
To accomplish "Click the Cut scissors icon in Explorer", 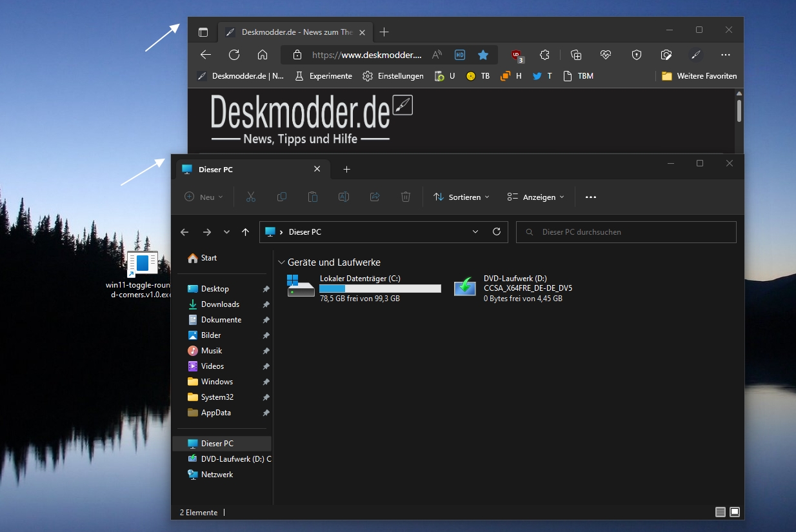I will click(251, 197).
